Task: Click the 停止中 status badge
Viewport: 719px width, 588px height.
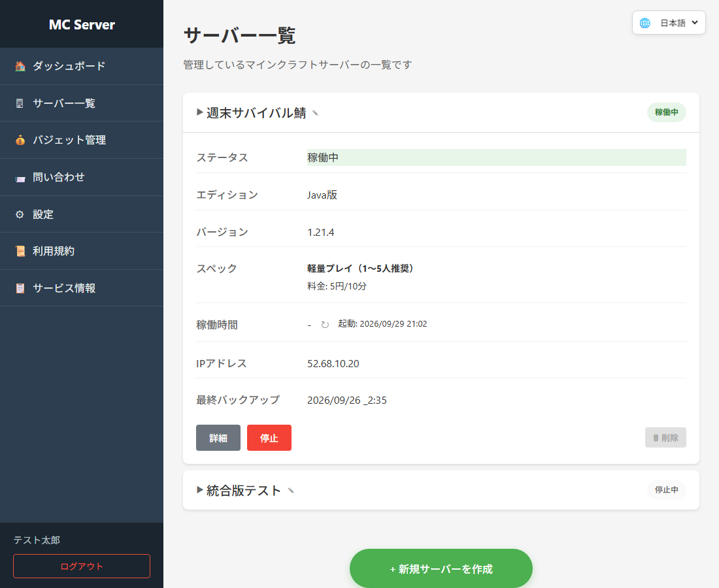Action: [666, 490]
